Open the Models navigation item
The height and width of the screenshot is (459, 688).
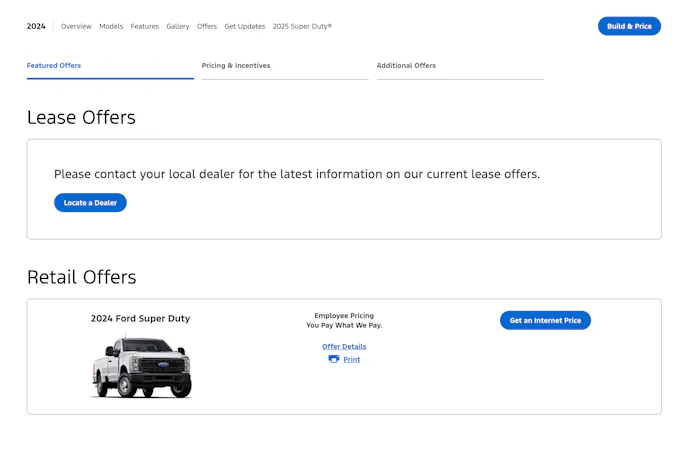[x=111, y=26]
